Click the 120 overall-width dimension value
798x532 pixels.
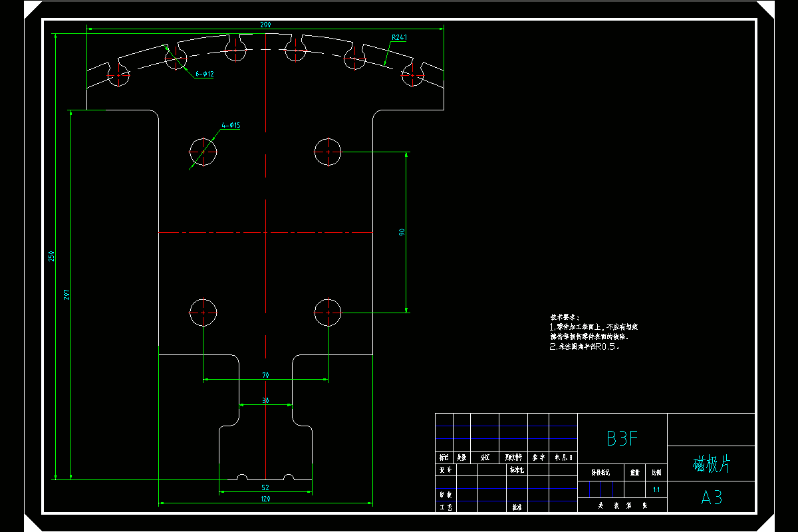coord(265,498)
